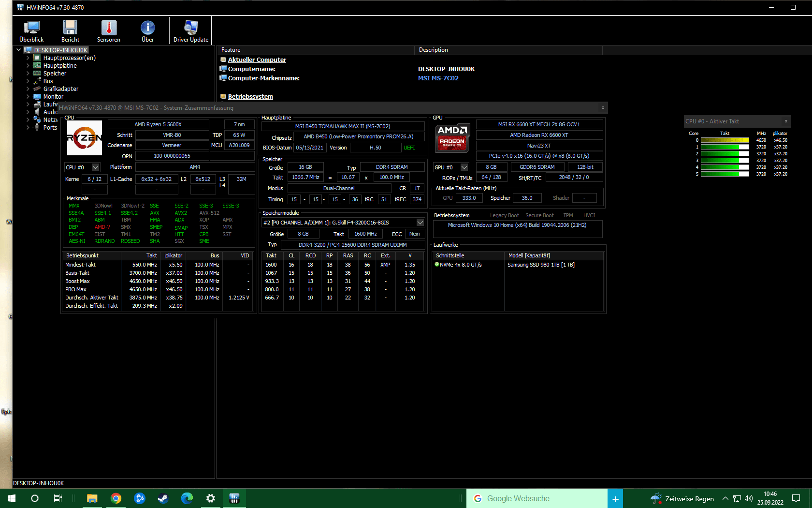Expand the Speicher node arrow
The width and height of the screenshot is (812, 508).
[28, 74]
